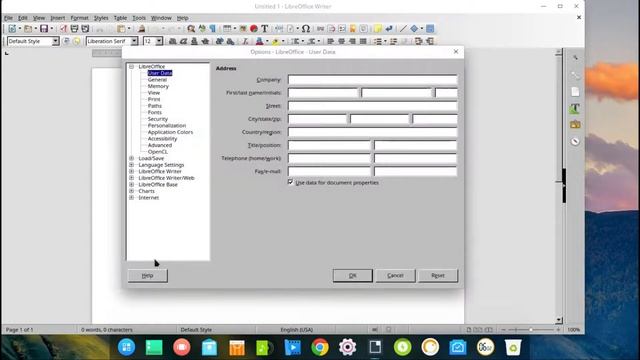Expand the Charts tree node
640x360 pixels.
click(131, 191)
